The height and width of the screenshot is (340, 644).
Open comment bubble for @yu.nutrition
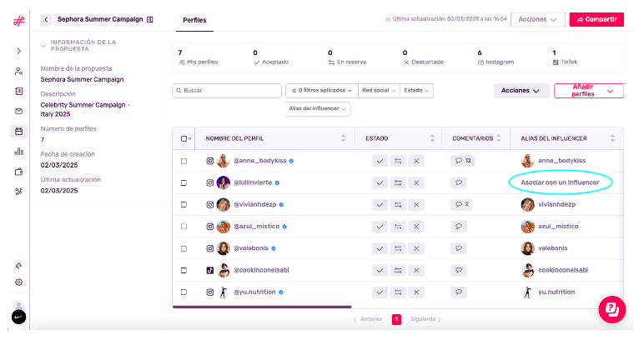coord(459,292)
